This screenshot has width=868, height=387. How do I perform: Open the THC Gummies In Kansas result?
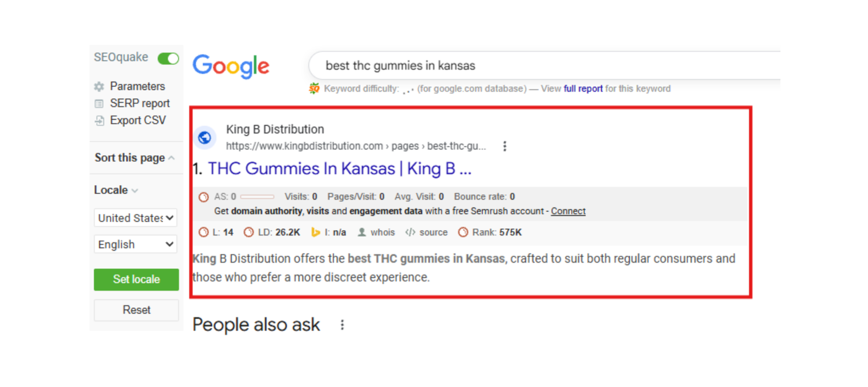click(x=339, y=169)
